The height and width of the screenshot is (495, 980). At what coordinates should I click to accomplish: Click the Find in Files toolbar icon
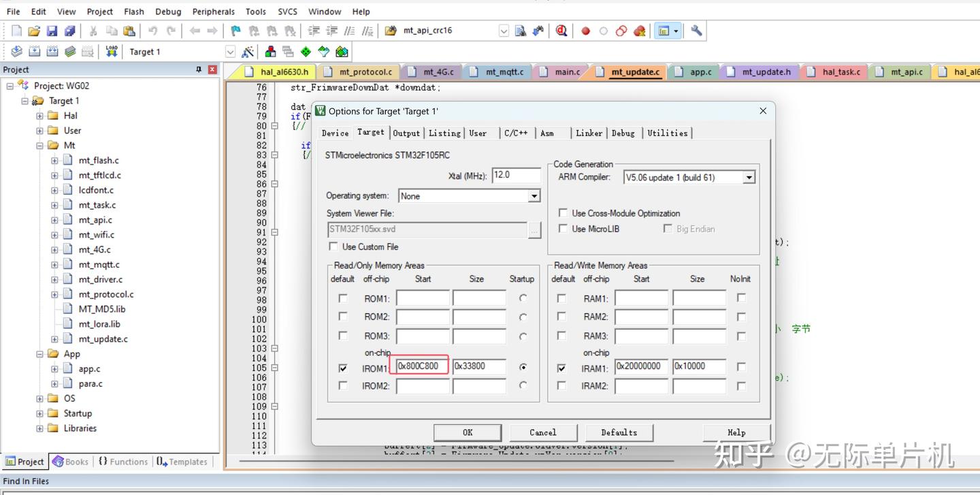[520, 31]
